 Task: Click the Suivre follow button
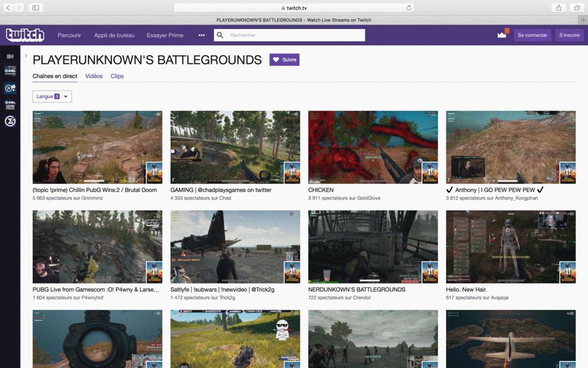284,60
